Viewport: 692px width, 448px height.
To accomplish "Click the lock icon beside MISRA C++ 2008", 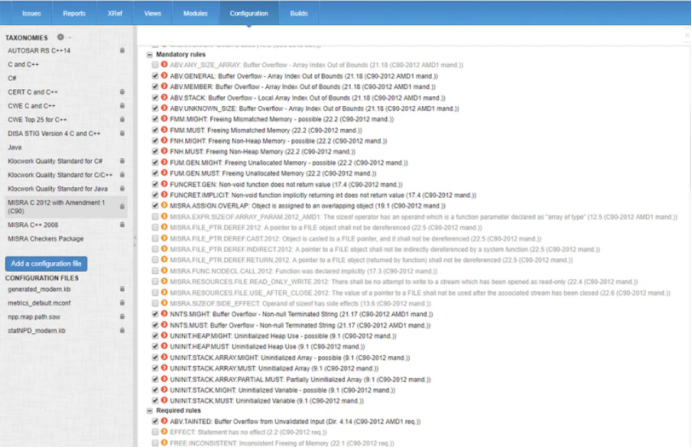I will pyautogui.click(x=121, y=225).
